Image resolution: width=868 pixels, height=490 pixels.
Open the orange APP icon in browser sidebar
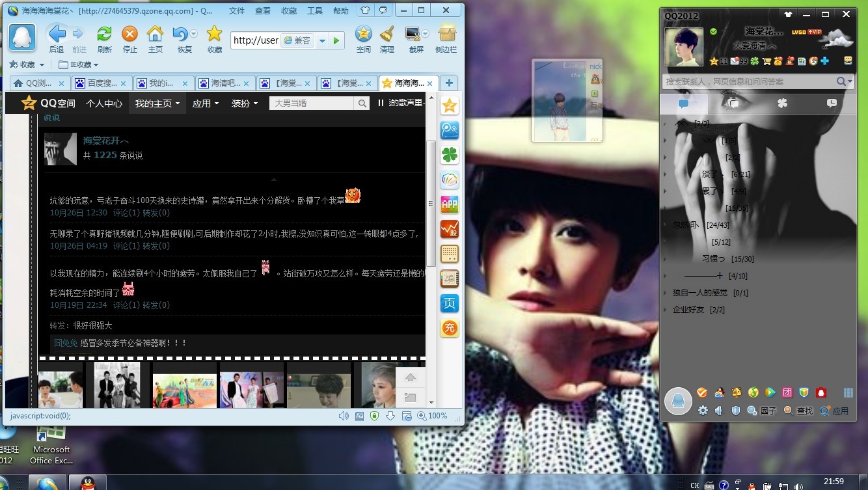pyautogui.click(x=450, y=204)
